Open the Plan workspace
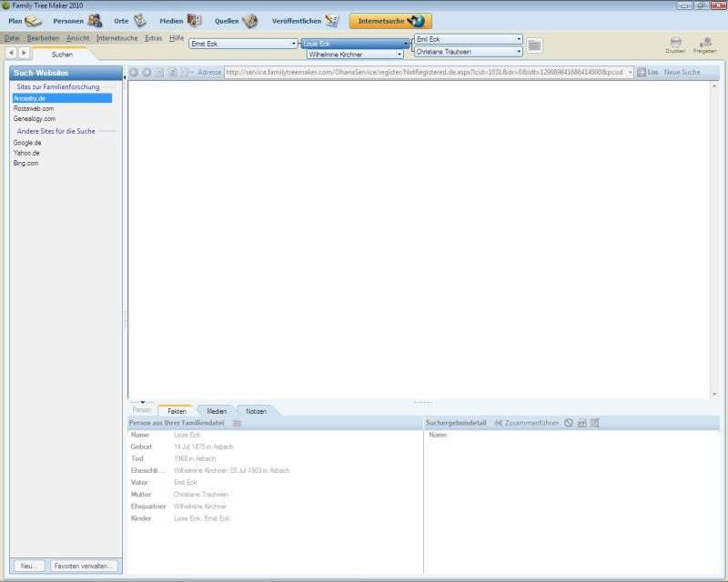Image resolution: width=728 pixels, height=582 pixels. pos(25,21)
